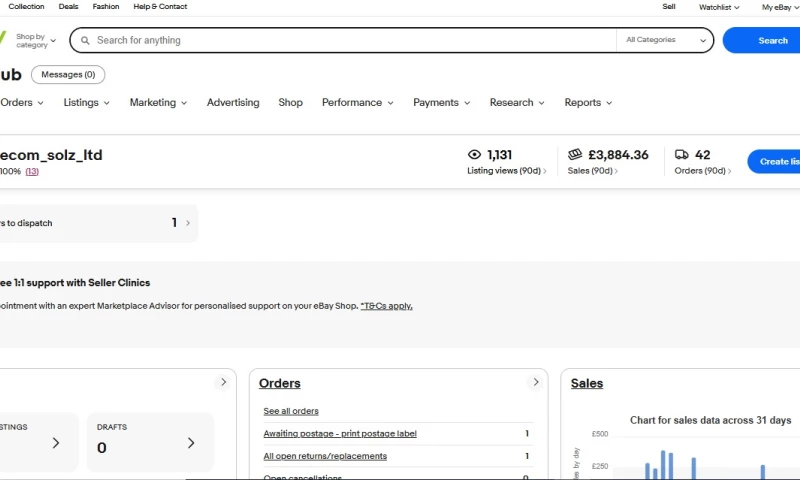Go to the Shop tab
Image resolution: width=800 pixels, height=480 pixels.
(x=291, y=103)
